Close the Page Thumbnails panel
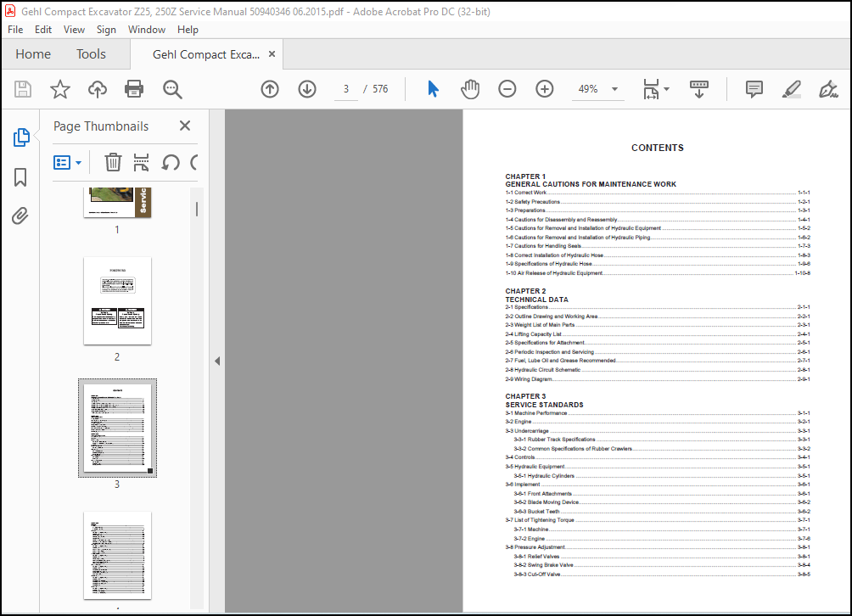The image size is (852, 616). tap(185, 126)
